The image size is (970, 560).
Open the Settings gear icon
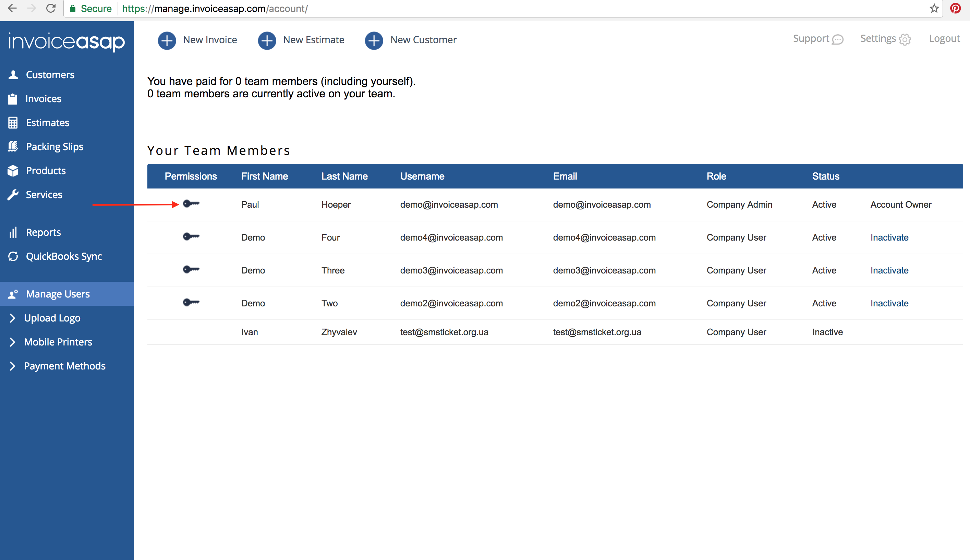[x=905, y=40]
